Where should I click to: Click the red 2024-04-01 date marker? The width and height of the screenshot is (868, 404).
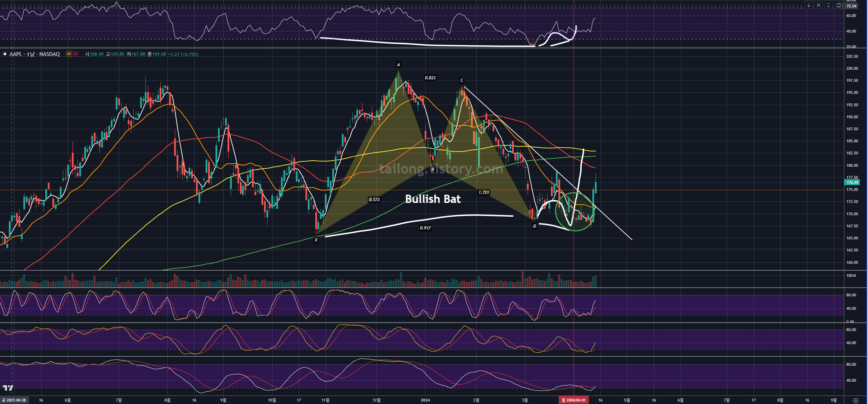[x=573, y=400]
